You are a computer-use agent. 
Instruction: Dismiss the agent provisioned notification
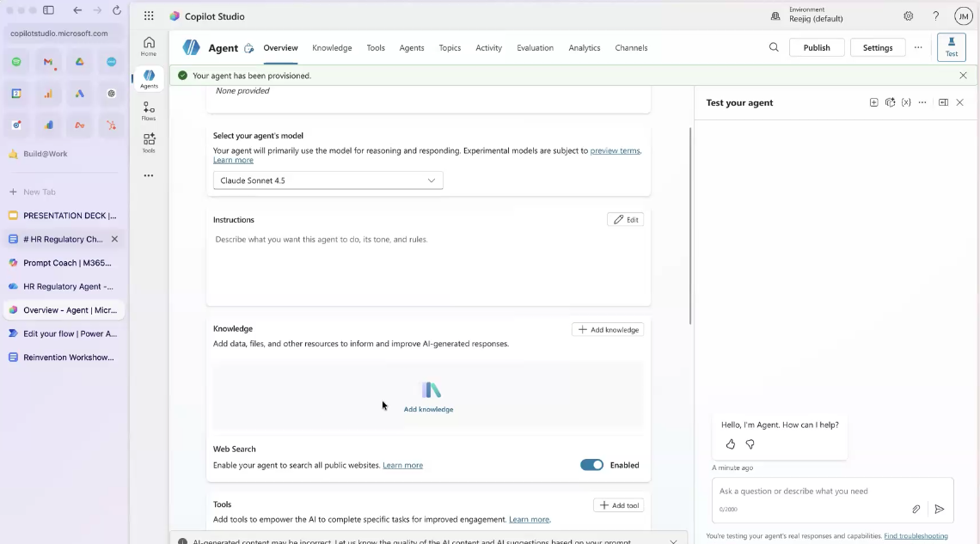point(963,76)
